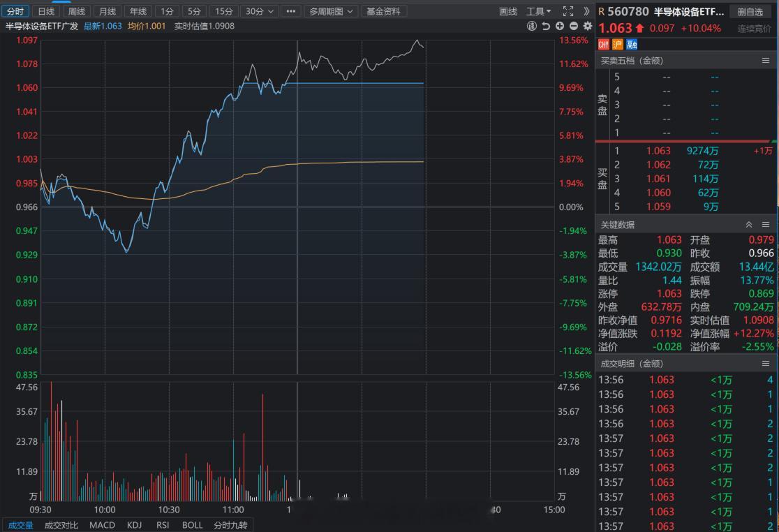Open chart settings gear icon
The image size is (779, 532).
point(588,27)
